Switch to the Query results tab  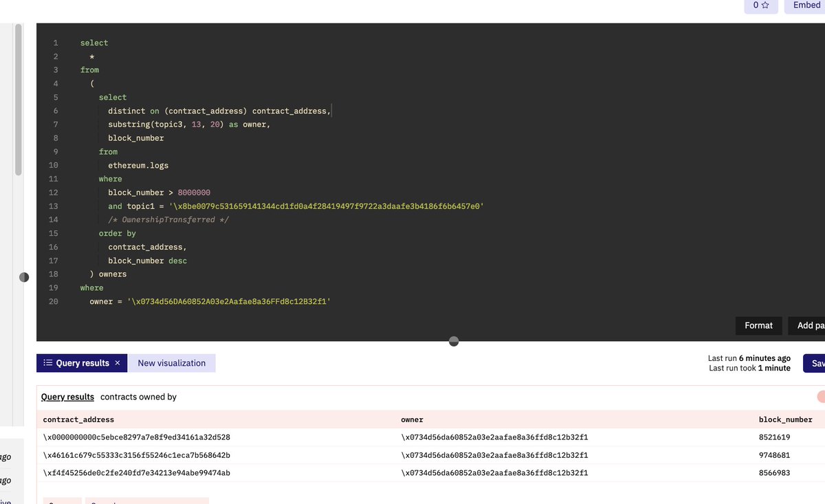(x=82, y=363)
